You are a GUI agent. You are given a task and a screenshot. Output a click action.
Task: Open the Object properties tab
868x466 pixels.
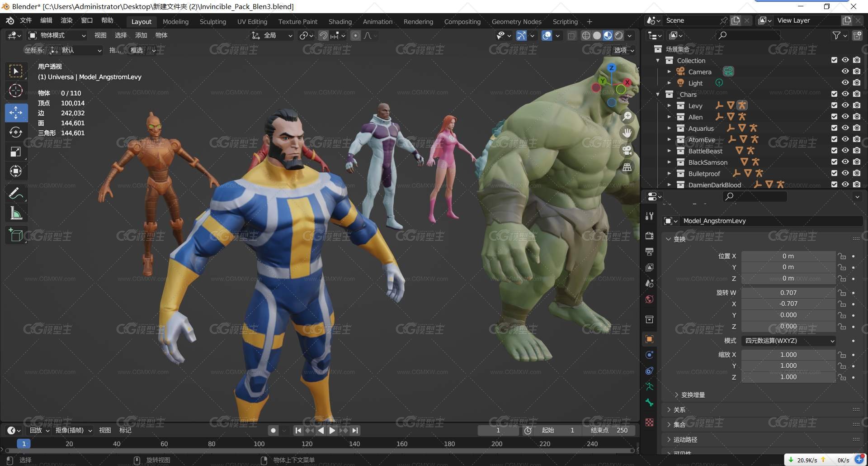[650, 339]
